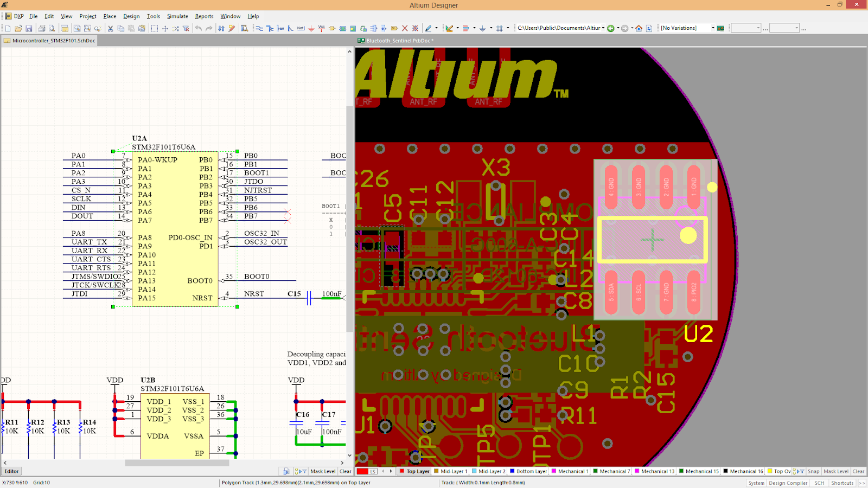
Task: Click the Zoom fit document icon
Action: [x=77, y=28]
